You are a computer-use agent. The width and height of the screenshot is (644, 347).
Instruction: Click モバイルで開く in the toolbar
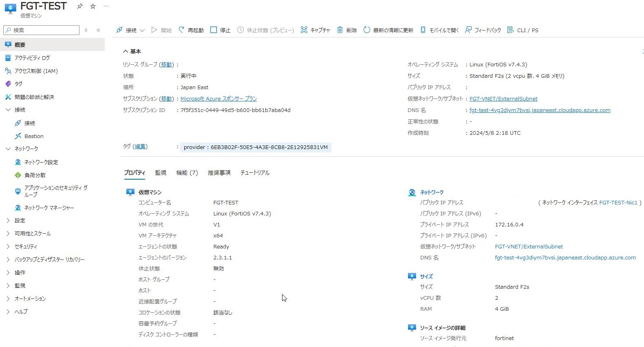click(439, 30)
